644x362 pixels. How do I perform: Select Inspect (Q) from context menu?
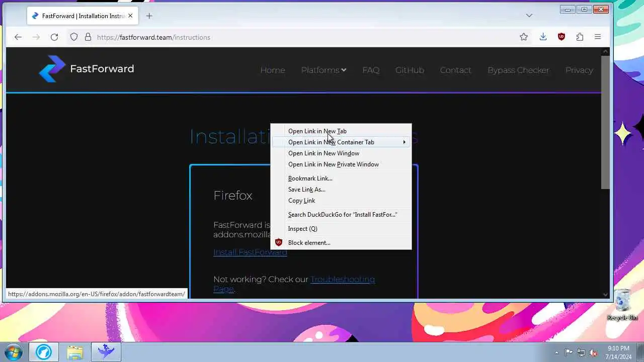(342, 229)
